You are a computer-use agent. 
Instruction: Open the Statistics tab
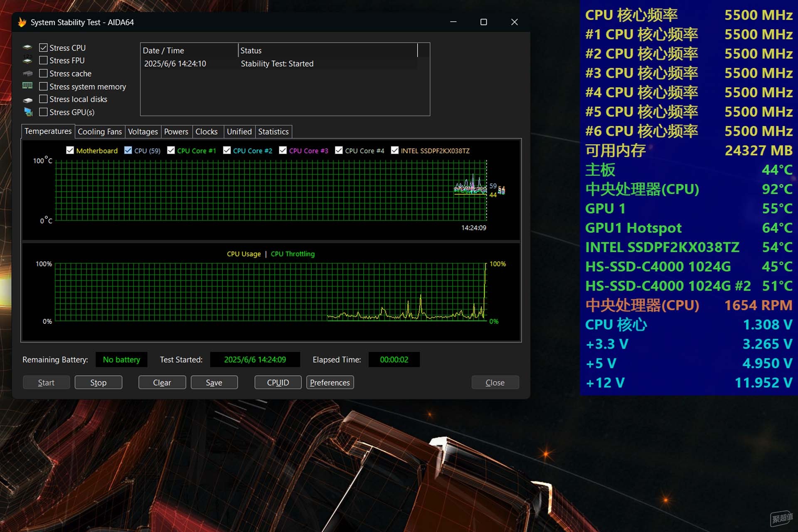click(273, 132)
